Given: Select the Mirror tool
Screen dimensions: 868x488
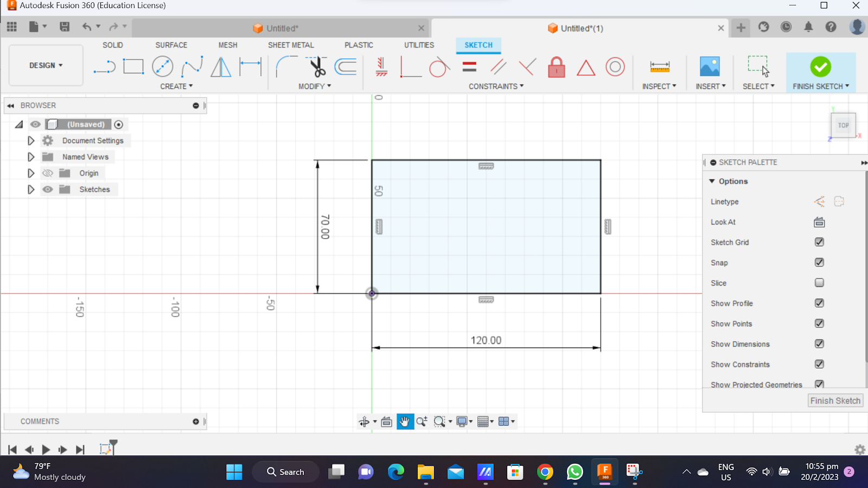Looking at the screenshot, I should coord(221,67).
